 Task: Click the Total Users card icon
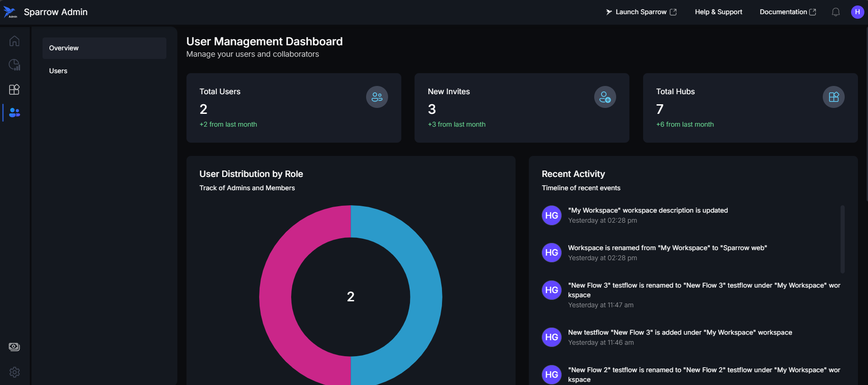[377, 97]
